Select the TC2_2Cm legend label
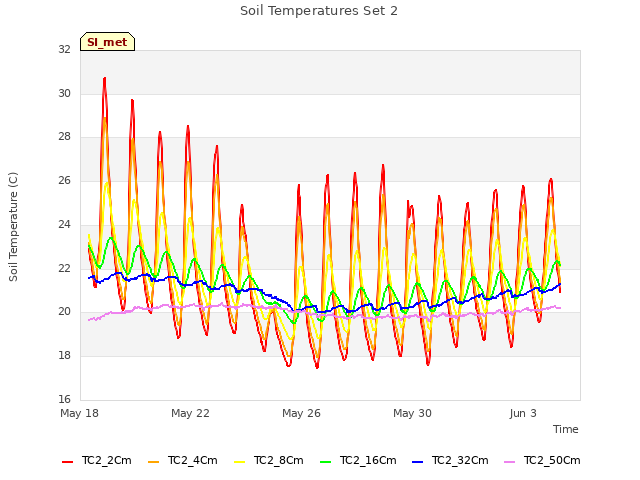 coord(107,461)
